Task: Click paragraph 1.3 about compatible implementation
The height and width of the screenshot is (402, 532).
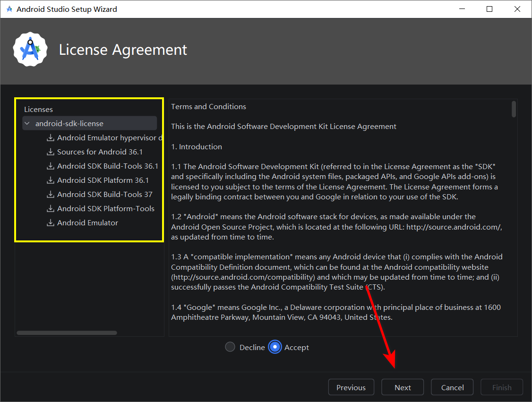Action: [336, 272]
